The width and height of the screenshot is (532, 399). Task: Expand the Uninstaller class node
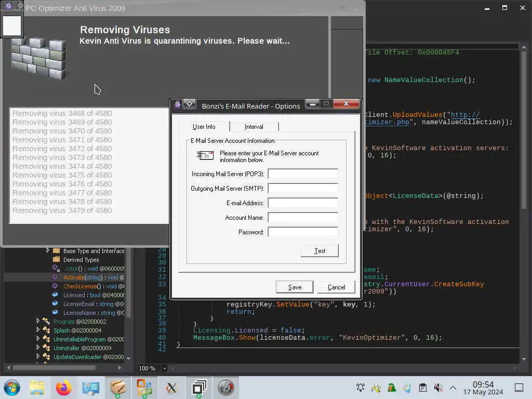pos(38,347)
